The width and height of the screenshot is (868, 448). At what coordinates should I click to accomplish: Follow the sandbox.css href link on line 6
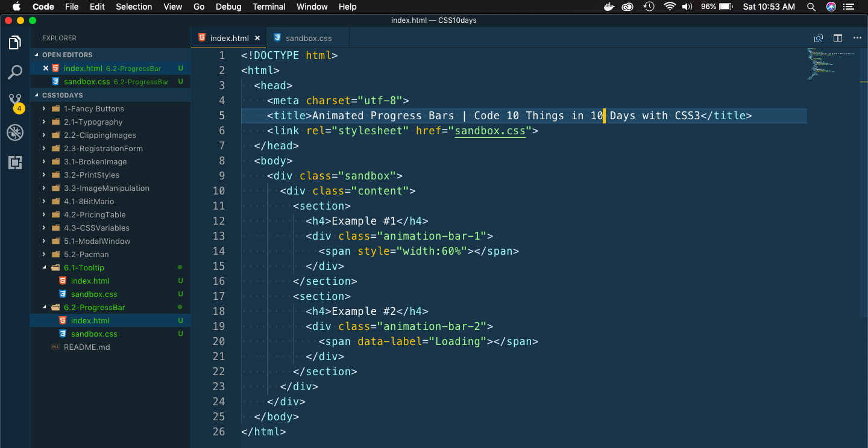click(489, 131)
